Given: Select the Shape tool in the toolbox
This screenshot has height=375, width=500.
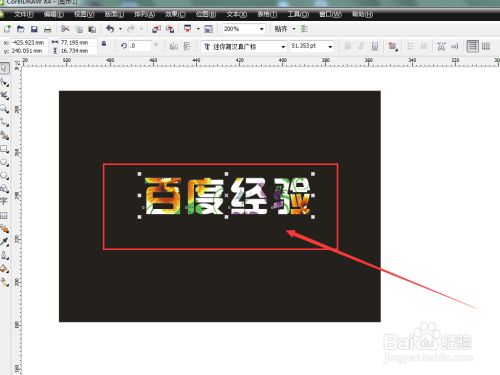Looking at the screenshot, I should (x=4, y=82).
